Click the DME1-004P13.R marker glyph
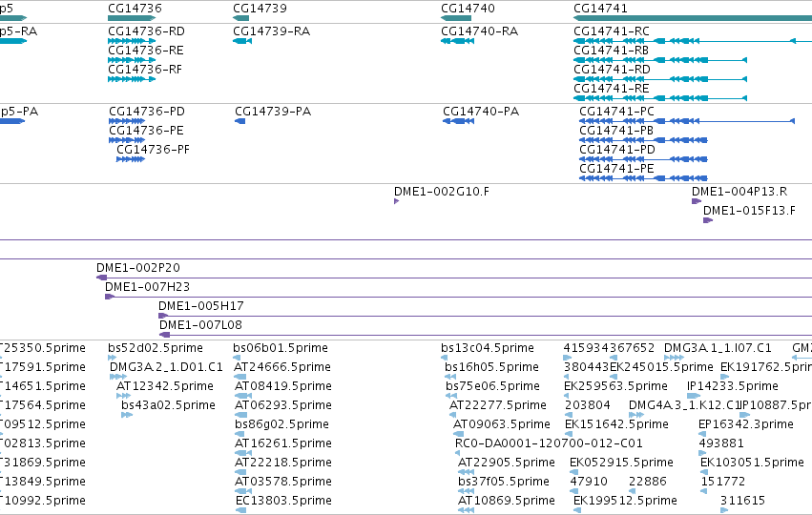This screenshot has width=812, height=515. tap(697, 201)
